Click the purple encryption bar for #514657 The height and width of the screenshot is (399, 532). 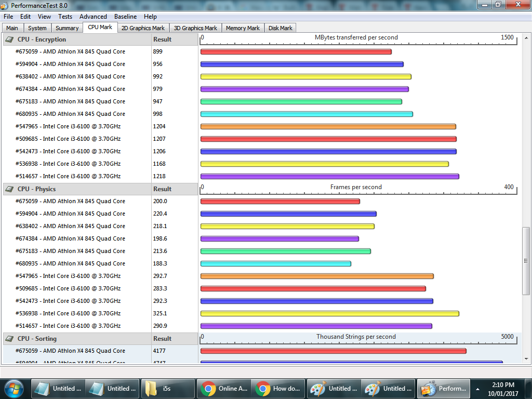[330, 177]
